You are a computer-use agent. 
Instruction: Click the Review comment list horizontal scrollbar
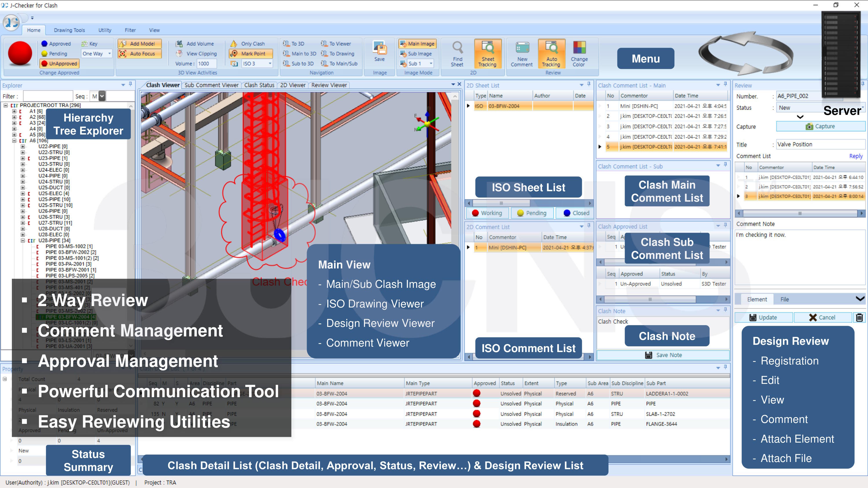[800, 213]
